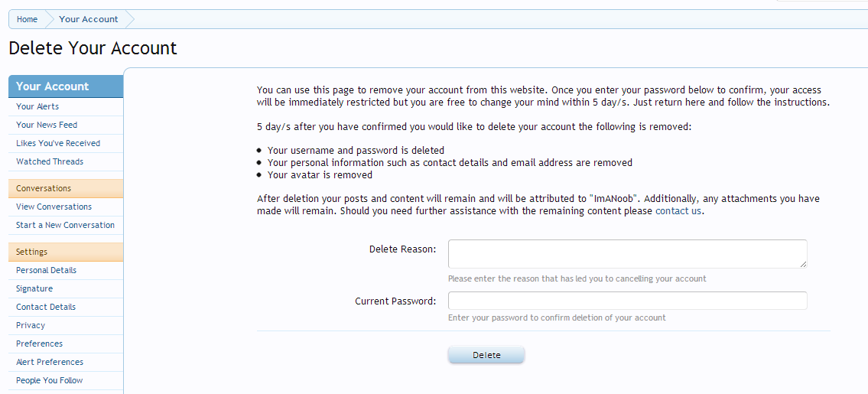This screenshot has width=868, height=394.
Task: Start a New Conversation
Action: [x=65, y=225]
